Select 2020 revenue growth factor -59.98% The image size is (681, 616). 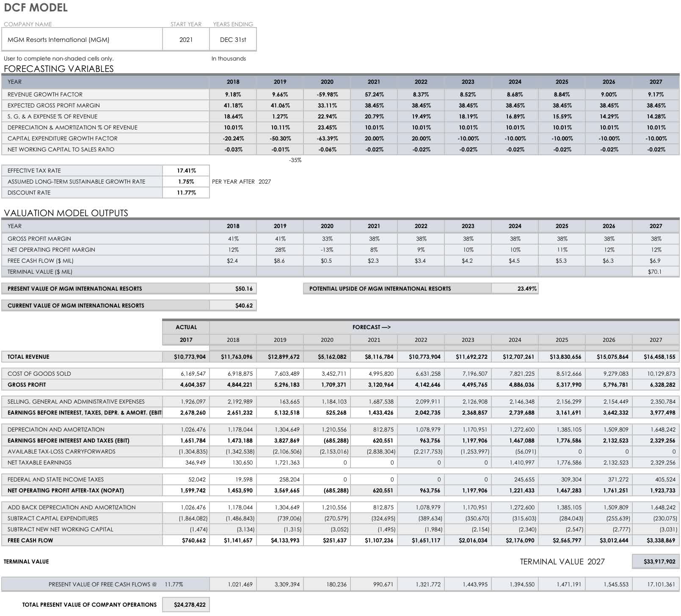[x=327, y=94]
